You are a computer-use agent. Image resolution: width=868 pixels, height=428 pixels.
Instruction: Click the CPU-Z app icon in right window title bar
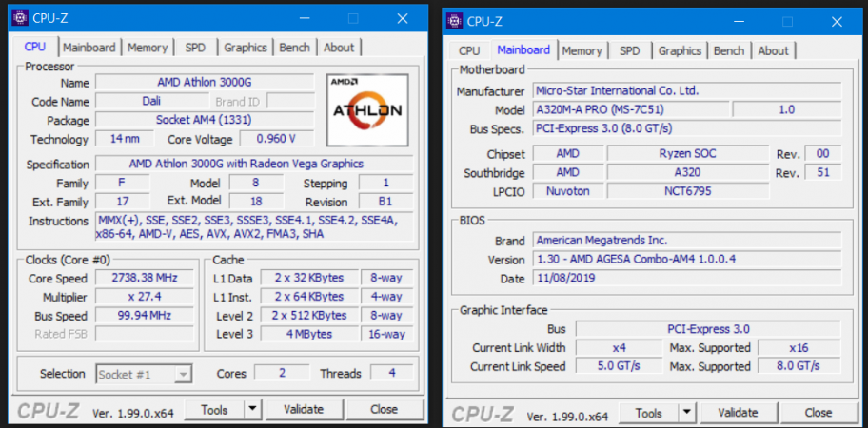point(455,21)
